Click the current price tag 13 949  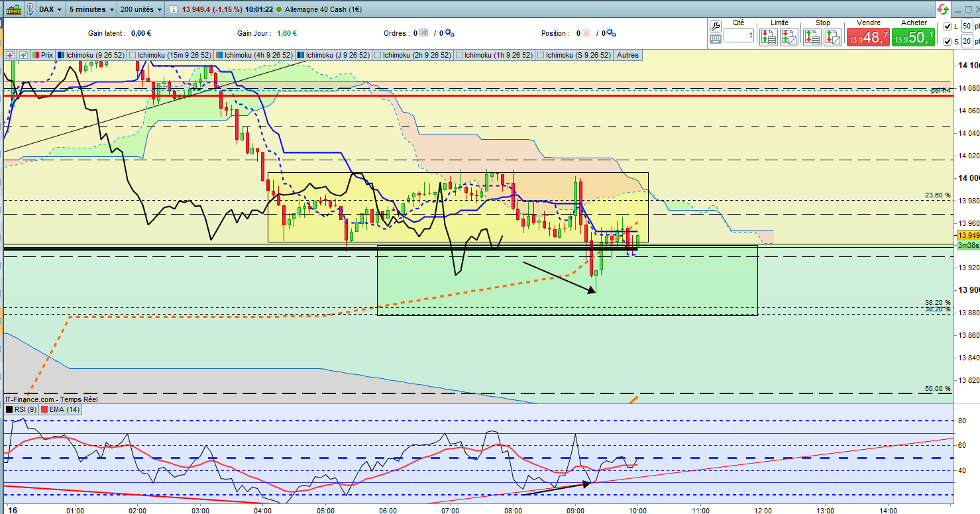[967, 235]
